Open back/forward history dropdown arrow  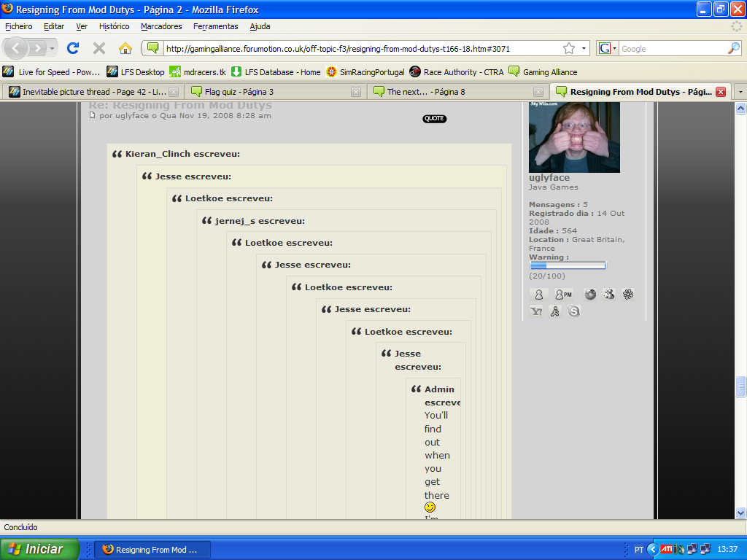click(52, 48)
